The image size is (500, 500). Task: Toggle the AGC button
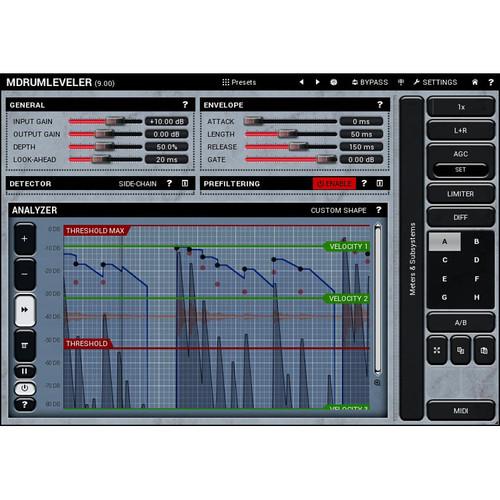coord(461,154)
